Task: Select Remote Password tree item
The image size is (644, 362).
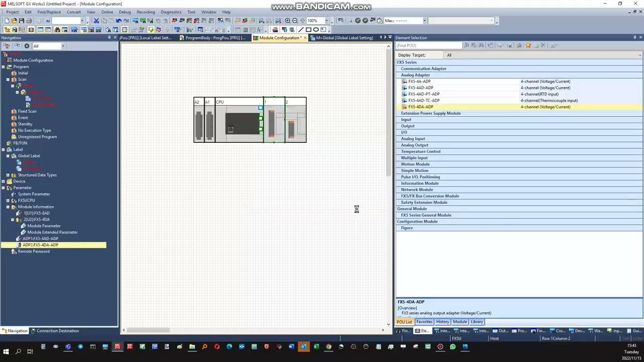Action: (x=34, y=251)
